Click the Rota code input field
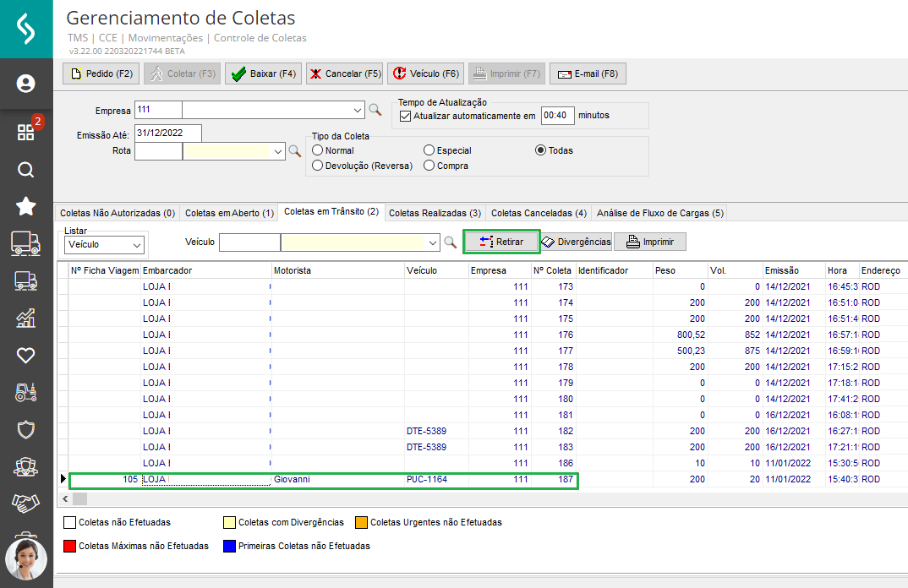The image size is (908, 588). 158,151
